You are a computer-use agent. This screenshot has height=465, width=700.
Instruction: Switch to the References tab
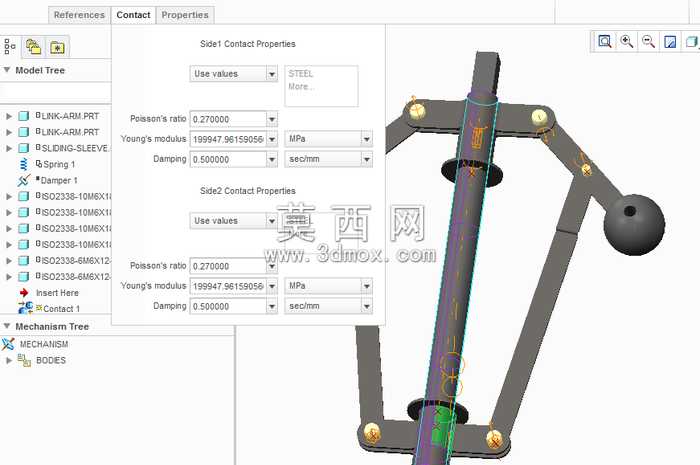coord(79,15)
